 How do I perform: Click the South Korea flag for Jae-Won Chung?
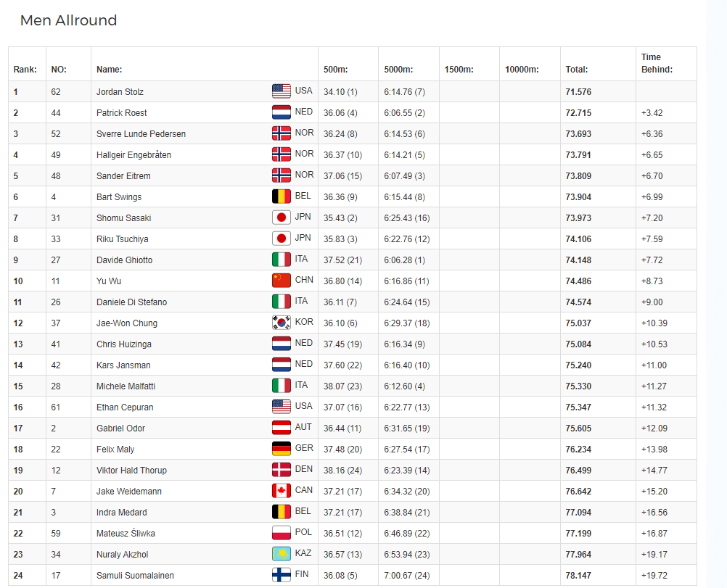click(281, 323)
